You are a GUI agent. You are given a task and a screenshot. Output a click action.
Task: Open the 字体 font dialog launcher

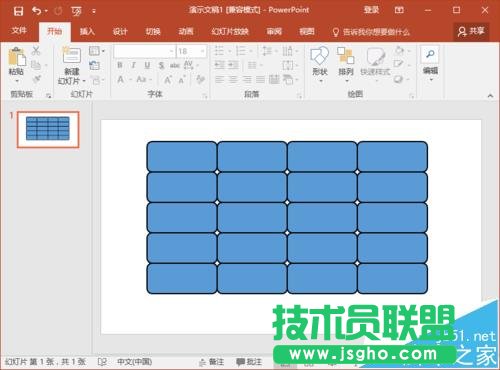click(205, 96)
